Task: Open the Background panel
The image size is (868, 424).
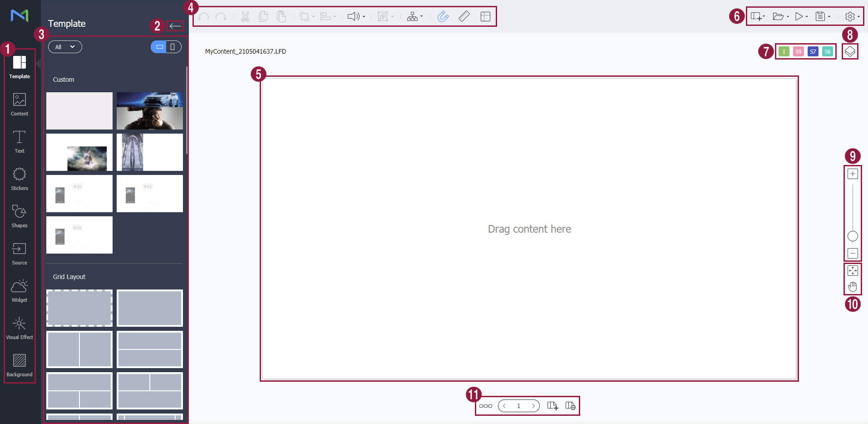Action: [20, 365]
